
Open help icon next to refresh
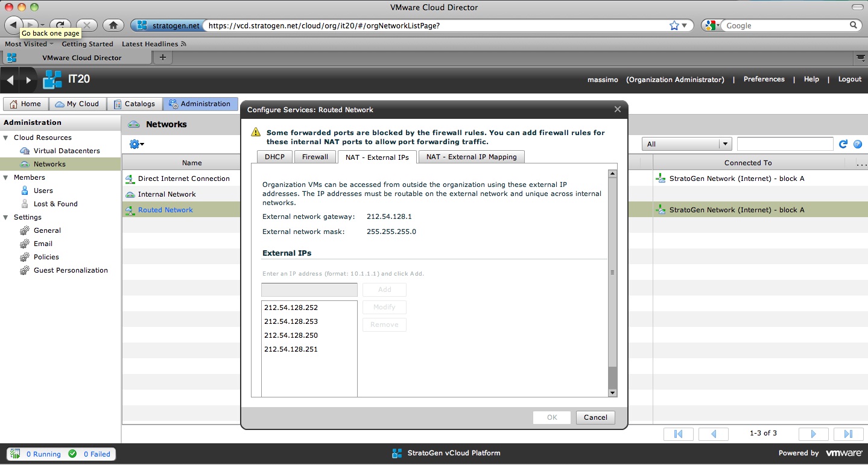pyautogui.click(x=857, y=144)
